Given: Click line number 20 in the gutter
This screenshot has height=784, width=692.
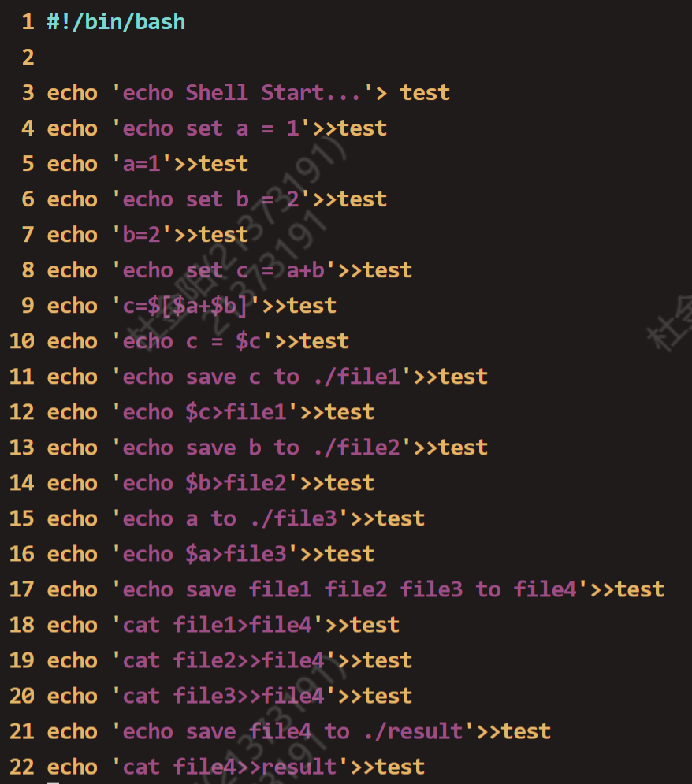Looking at the screenshot, I should point(22,696).
